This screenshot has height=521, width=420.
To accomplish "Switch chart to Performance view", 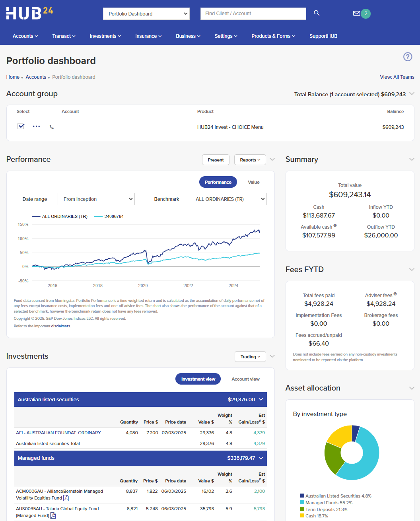I will click(218, 182).
